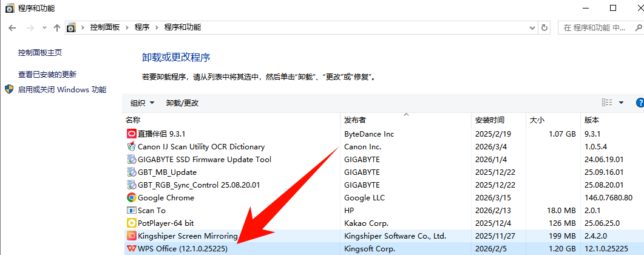Viewport: 644px width, 255px height.
Task: Click the change view layout icon
Action: coord(607,103)
